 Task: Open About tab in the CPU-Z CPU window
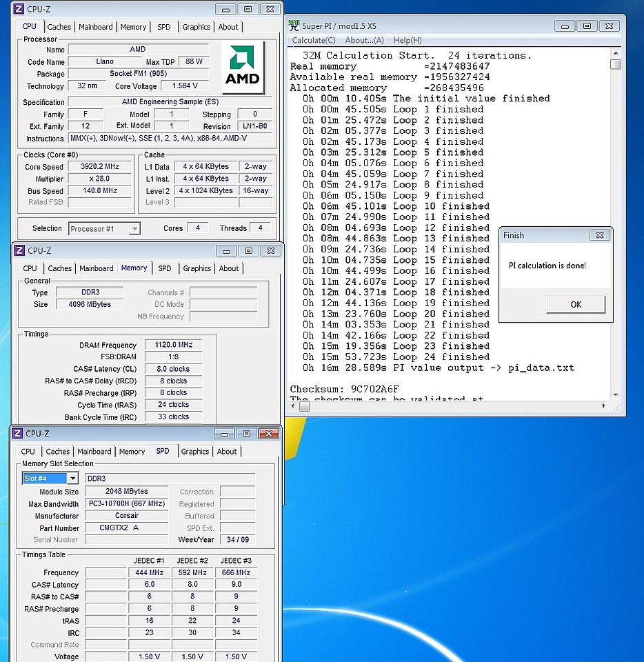(228, 27)
